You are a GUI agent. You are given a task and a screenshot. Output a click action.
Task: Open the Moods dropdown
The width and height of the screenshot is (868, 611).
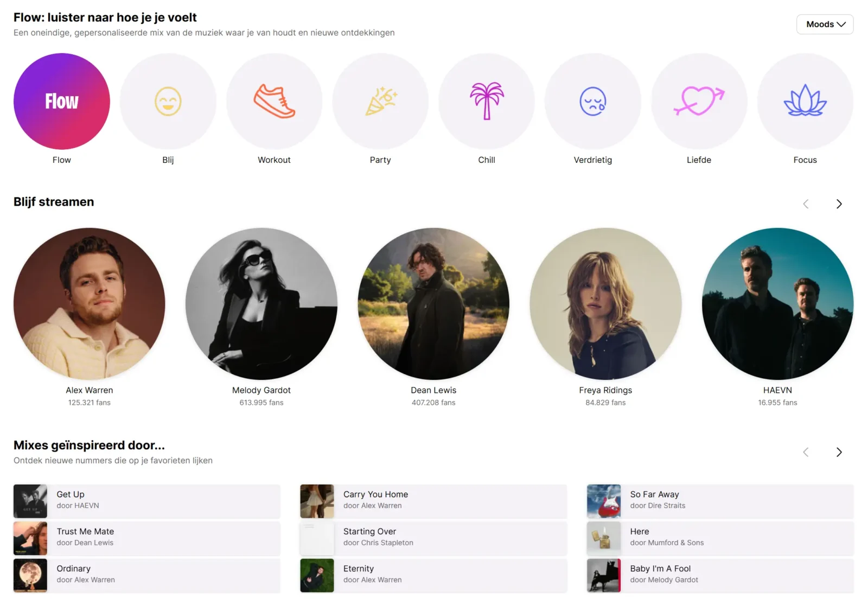coord(825,24)
